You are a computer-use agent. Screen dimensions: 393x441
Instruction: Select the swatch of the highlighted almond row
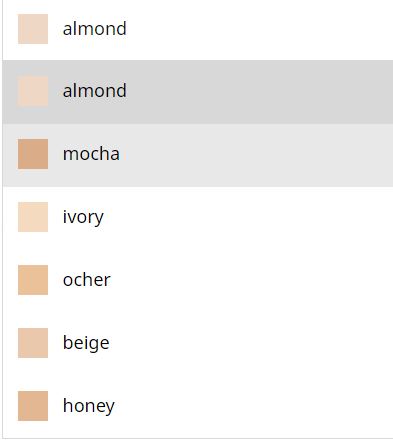[x=33, y=91]
